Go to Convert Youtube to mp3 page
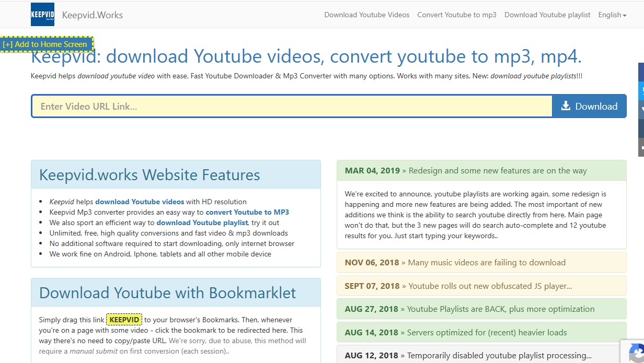The image size is (644, 363). (x=457, y=15)
